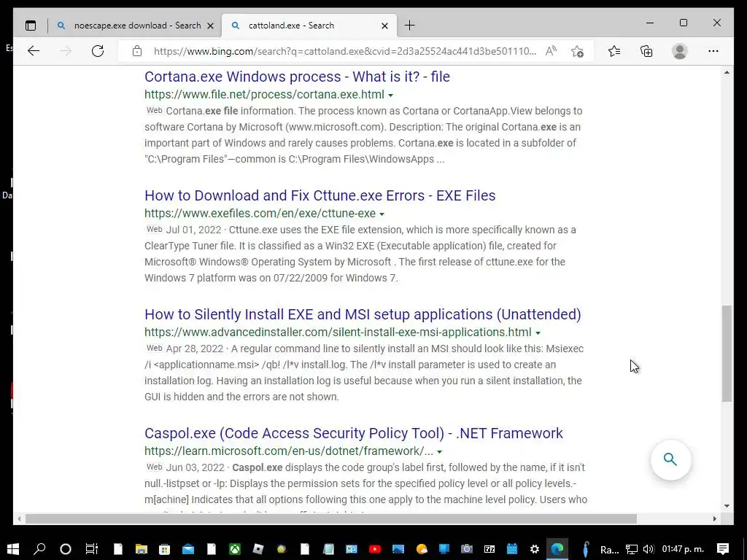Open network status tray icon

[x=632, y=549]
